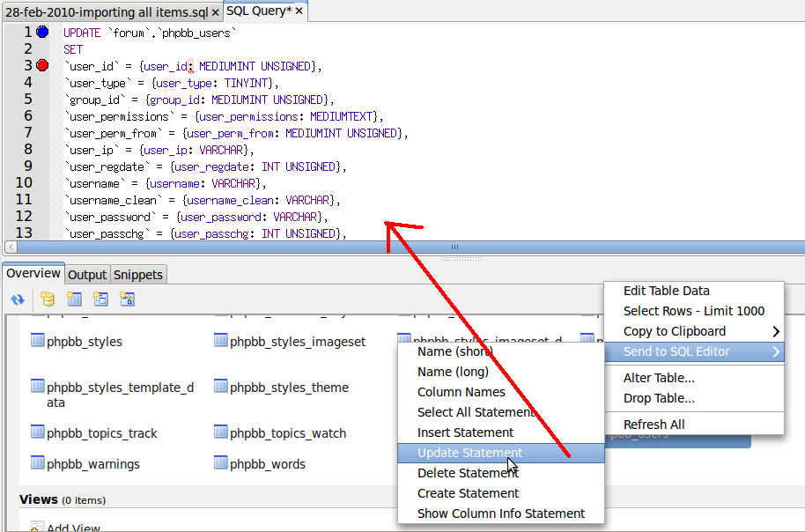Viewport: 805px width, 532px height.
Task: Choose Edit Table Data from context menu
Action: click(x=694, y=291)
